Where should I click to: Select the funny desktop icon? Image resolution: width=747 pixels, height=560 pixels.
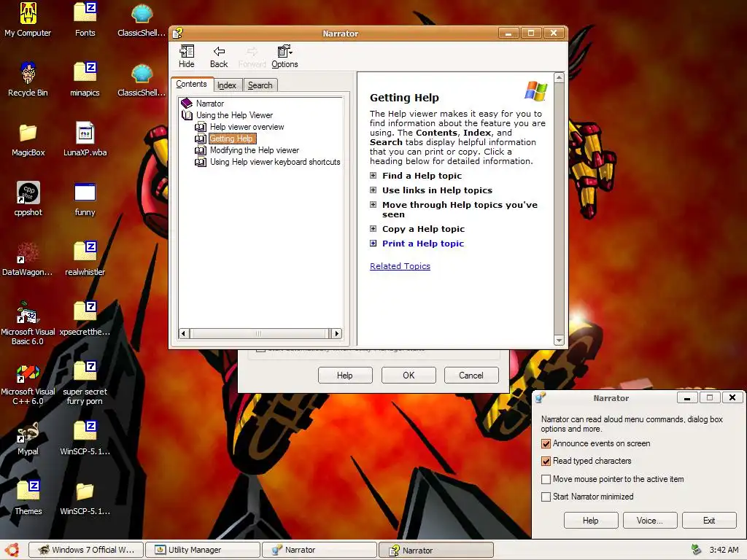coord(85,199)
